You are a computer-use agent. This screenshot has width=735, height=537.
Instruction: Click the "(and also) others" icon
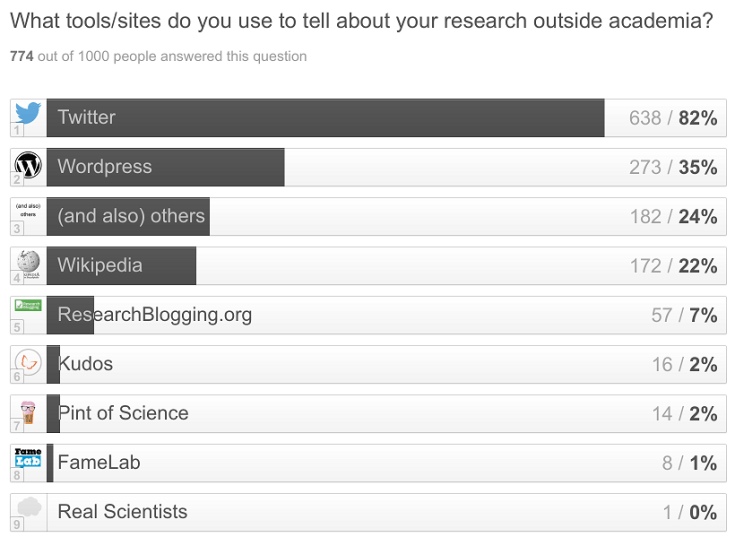(28, 213)
